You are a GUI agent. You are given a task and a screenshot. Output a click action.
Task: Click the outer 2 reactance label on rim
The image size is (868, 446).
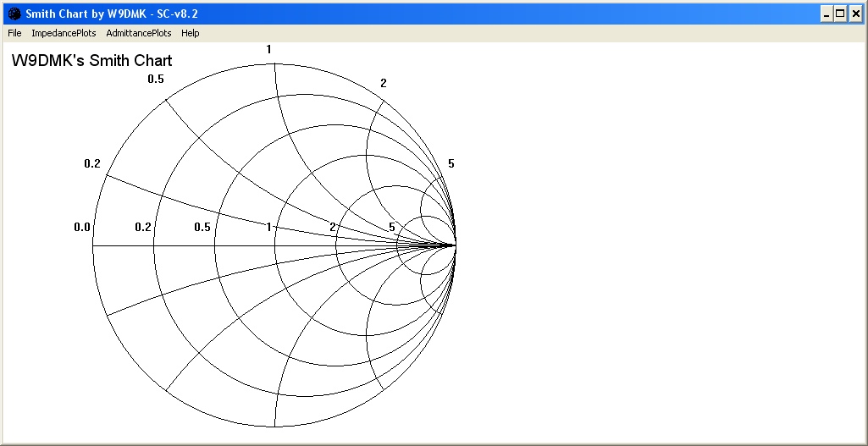(383, 83)
